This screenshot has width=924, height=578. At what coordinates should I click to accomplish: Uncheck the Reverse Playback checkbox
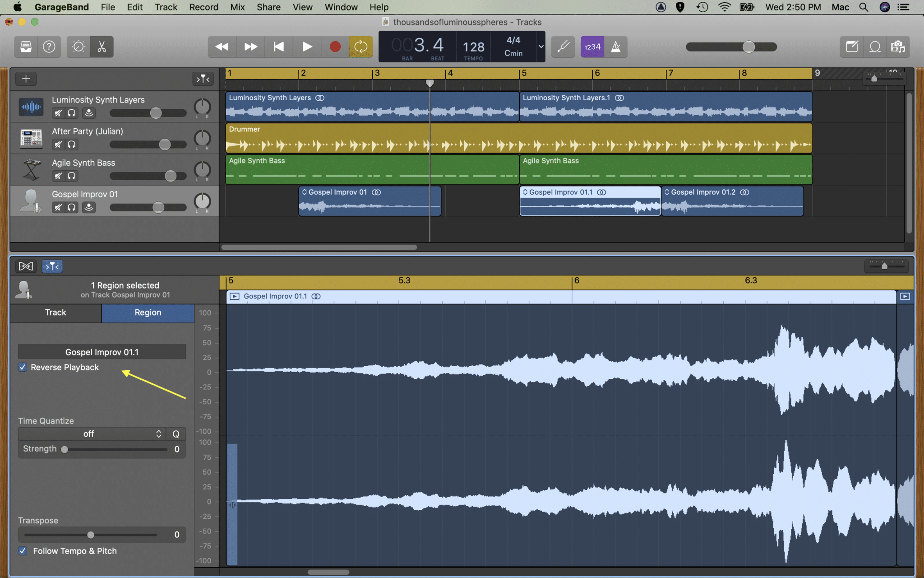click(x=23, y=367)
